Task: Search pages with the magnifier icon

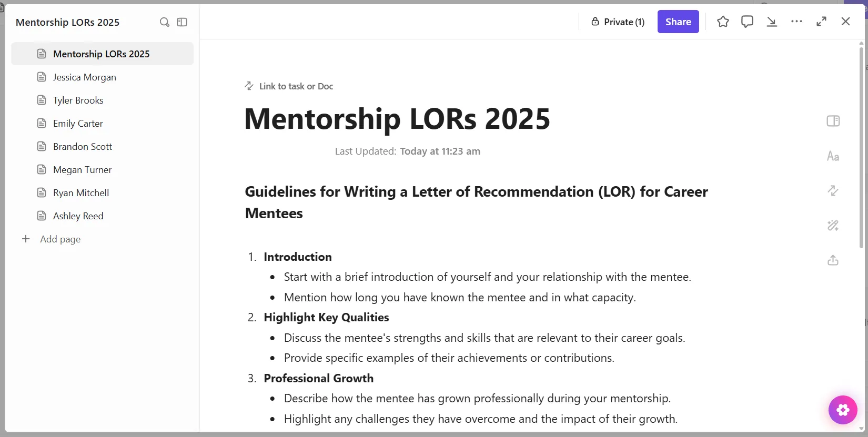Action: [x=165, y=22]
